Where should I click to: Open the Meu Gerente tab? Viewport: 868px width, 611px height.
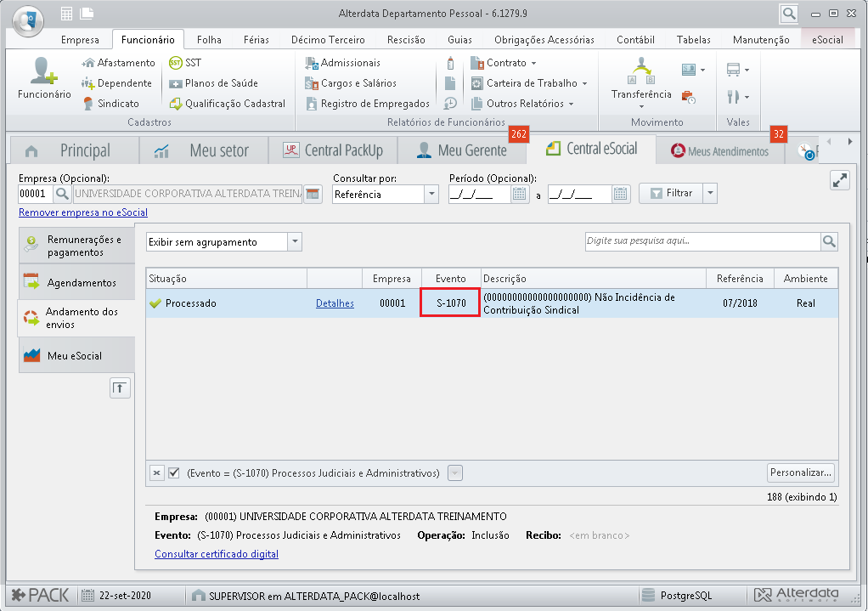[x=462, y=150]
